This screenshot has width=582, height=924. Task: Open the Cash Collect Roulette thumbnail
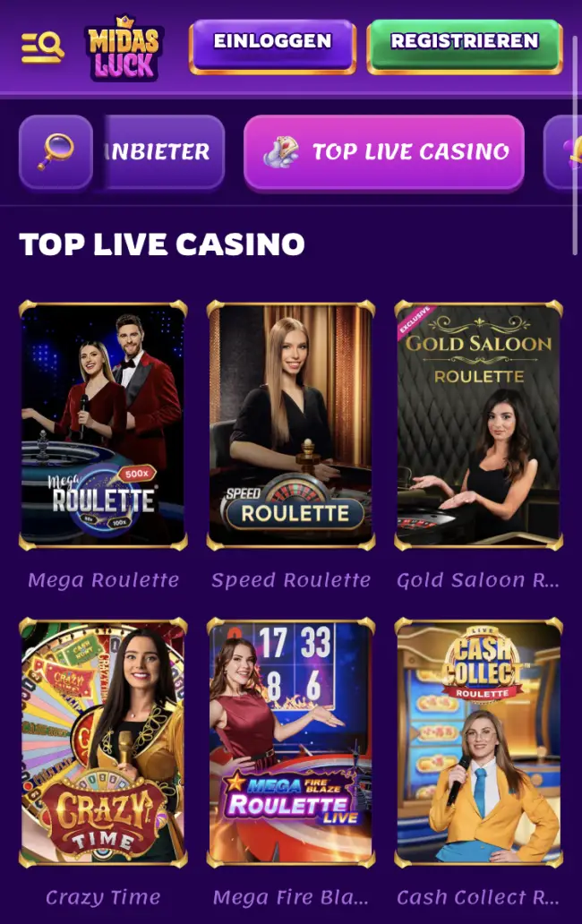[x=479, y=742]
